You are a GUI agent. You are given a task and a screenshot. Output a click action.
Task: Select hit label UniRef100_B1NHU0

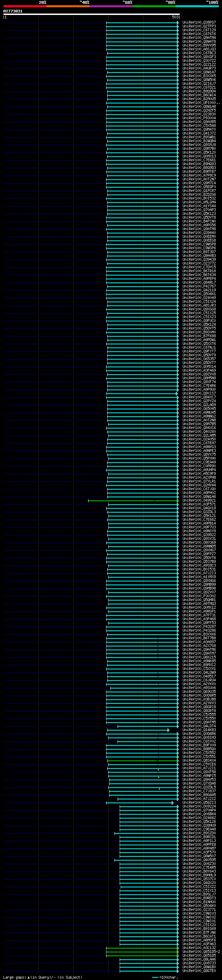tap(199, 902)
